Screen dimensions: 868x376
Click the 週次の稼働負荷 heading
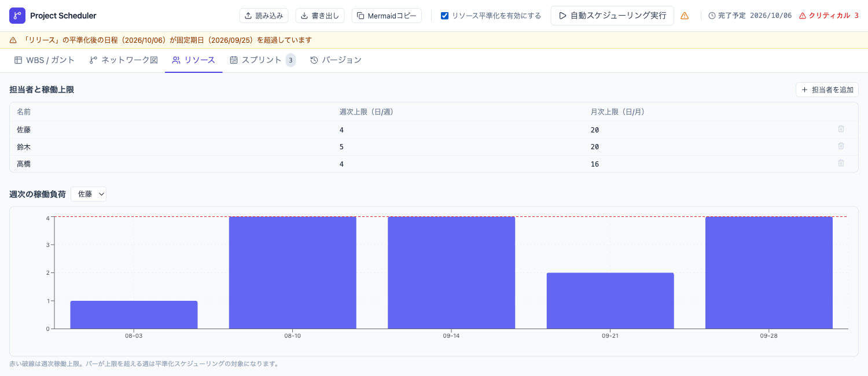tap(38, 194)
